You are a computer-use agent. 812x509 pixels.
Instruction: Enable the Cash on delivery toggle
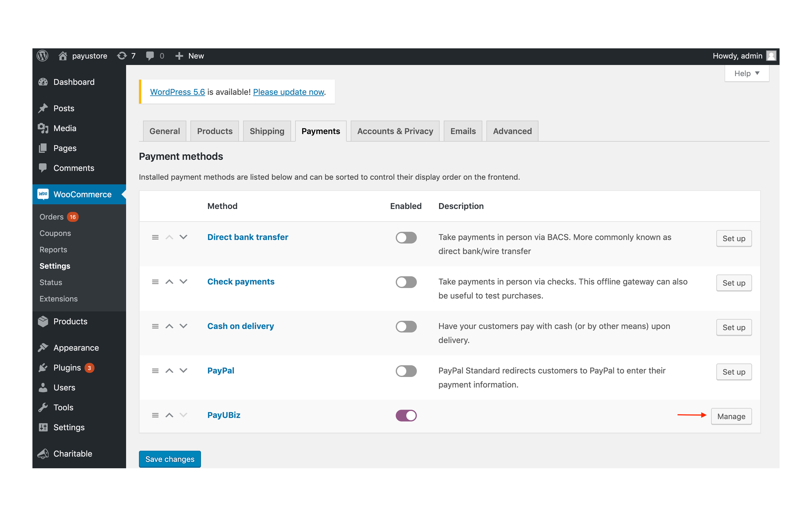coord(406,326)
